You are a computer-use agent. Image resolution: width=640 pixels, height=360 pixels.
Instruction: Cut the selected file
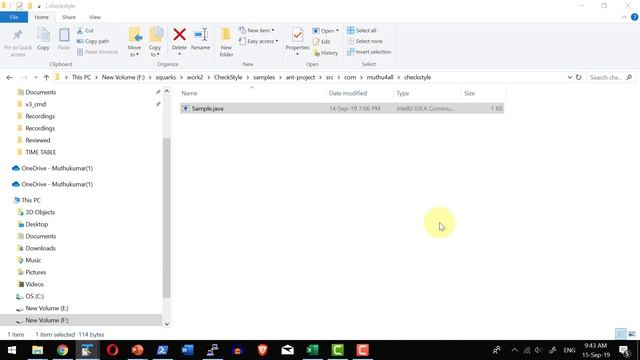coord(85,31)
